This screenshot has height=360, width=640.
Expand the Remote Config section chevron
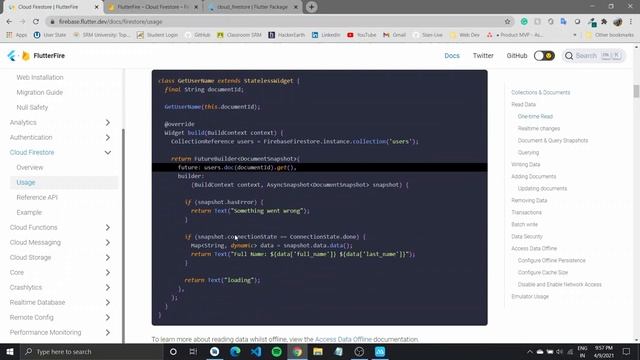108,317
